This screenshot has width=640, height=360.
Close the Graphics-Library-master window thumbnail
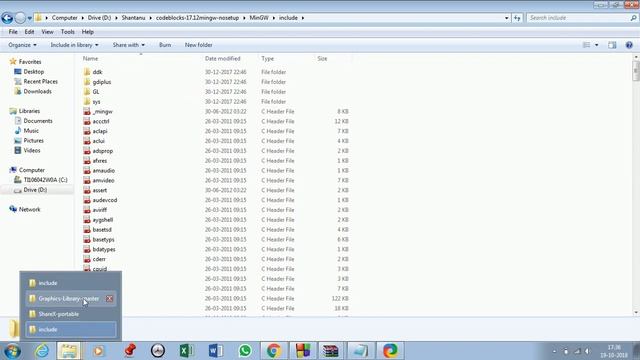point(109,299)
